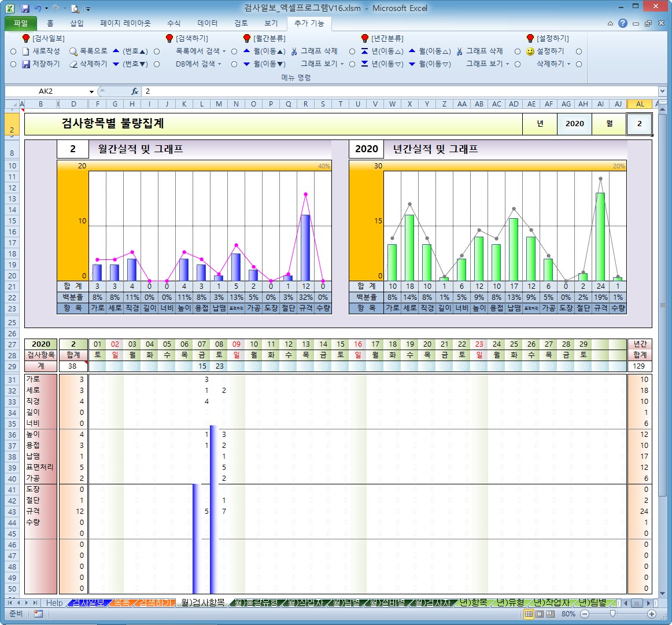672x625 pixels.
Task: Select the radio button left of 월(이동▼)
Action: [x=234, y=64]
